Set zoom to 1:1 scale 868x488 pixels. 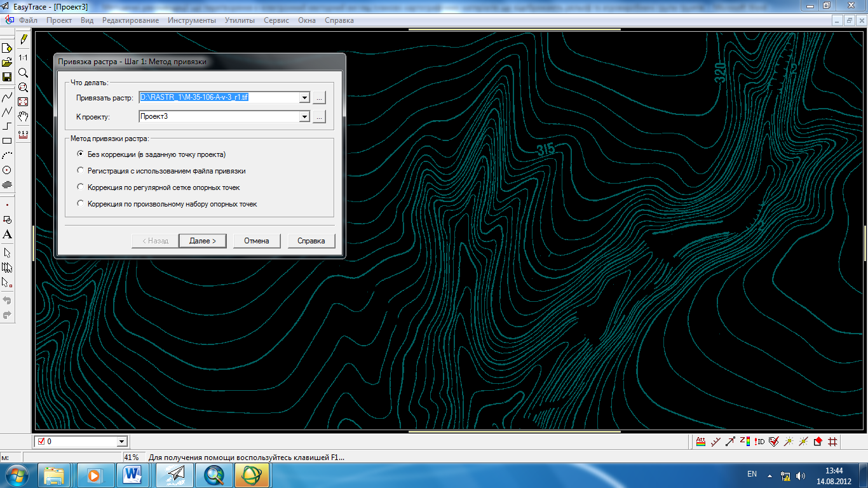point(23,58)
